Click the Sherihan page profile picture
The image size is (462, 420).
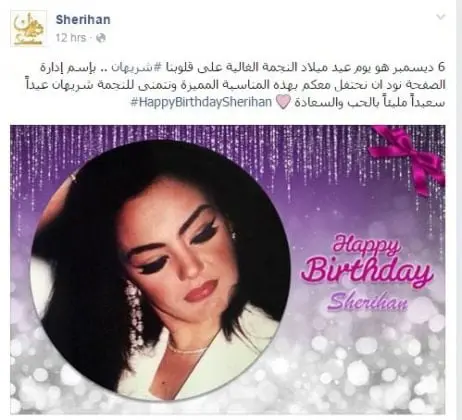point(28,28)
